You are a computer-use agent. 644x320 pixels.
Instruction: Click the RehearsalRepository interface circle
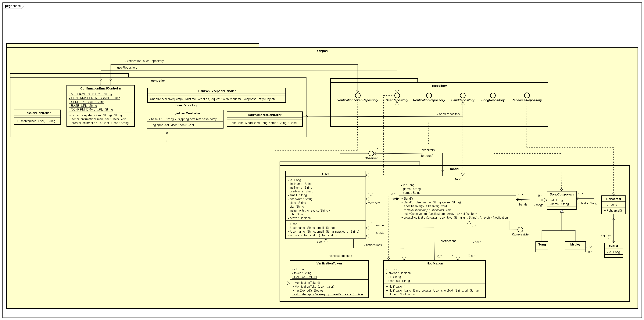[527, 95]
